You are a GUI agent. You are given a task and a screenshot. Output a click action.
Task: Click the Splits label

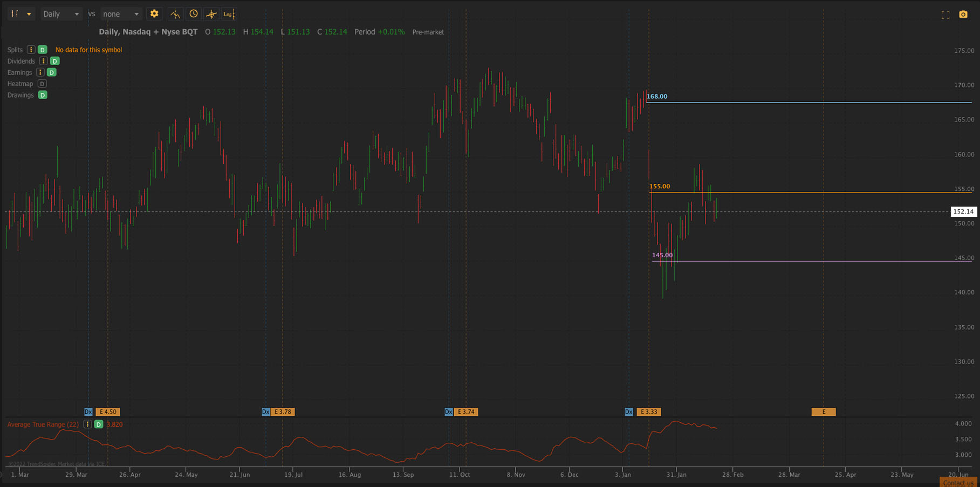coord(15,50)
